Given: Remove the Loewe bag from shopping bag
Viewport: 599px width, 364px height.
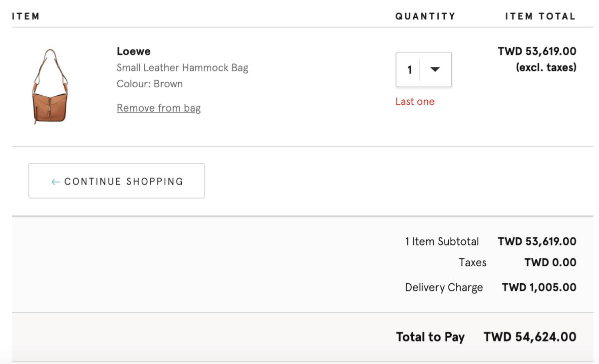Looking at the screenshot, I should [x=159, y=108].
